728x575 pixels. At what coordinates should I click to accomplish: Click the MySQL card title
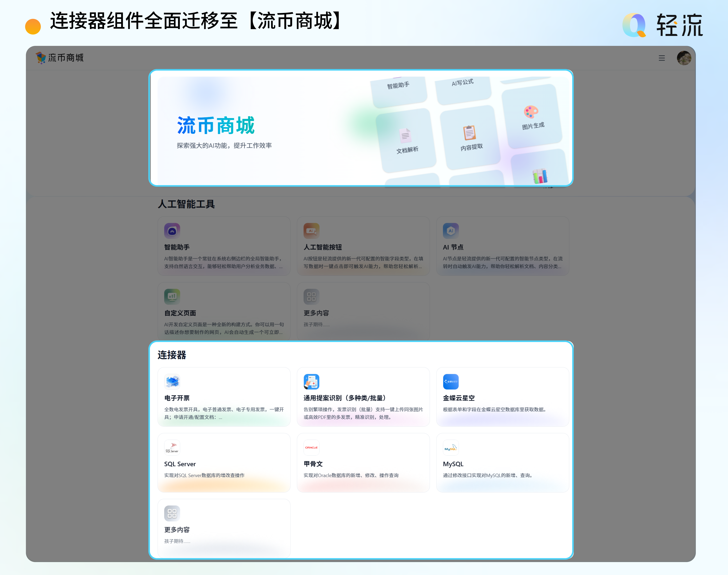tap(453, 464)
